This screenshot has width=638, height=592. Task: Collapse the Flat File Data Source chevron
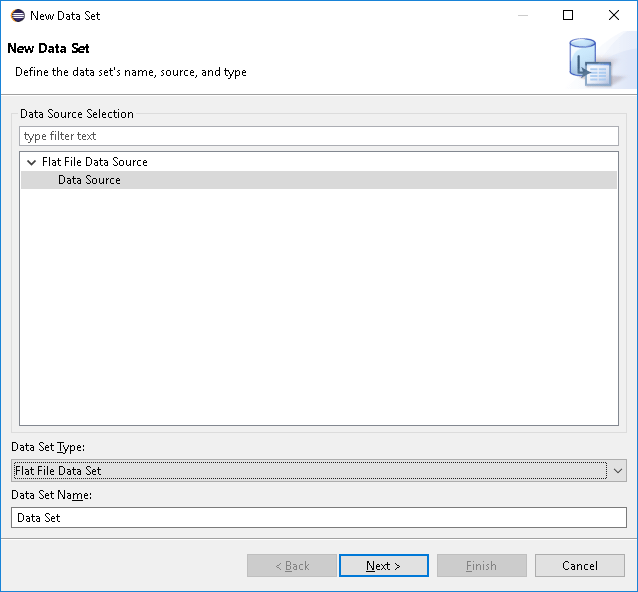pyautogui.click(x=31, y=162)
